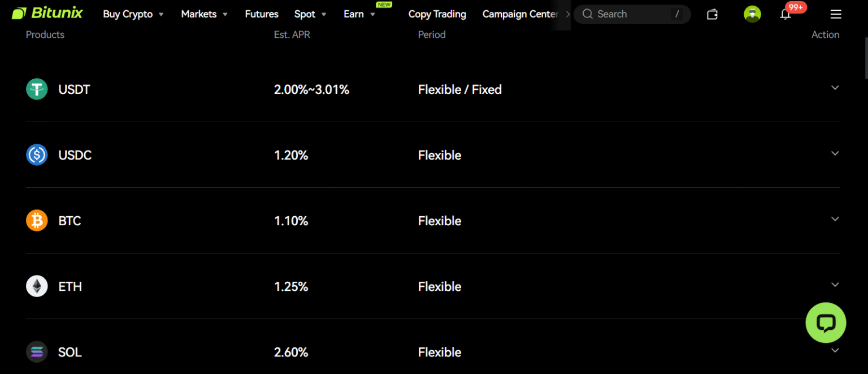Screen dimensions: 868x374
Task: Open the Buy Crypto dropdown menu
Action: (x=133, y=14)
